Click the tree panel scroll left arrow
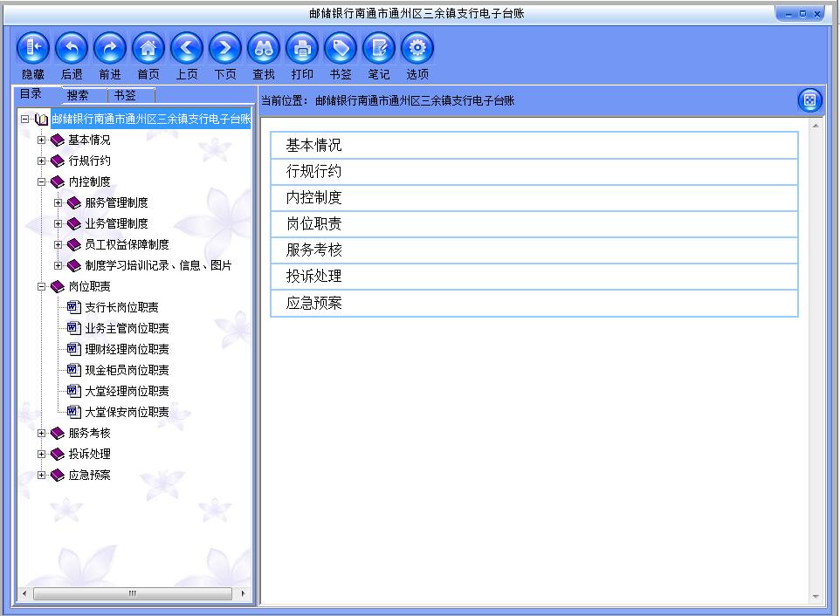This screenshot has width=840, height=616. (x=24, y=593)
